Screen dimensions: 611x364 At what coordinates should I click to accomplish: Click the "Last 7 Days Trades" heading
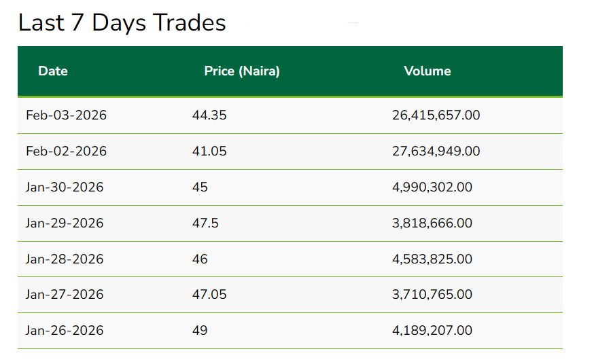(x=122, y=23)
